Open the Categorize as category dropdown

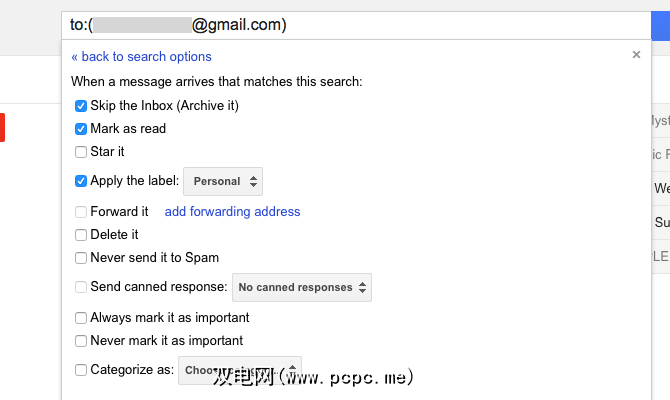click(x=240, y=370)
